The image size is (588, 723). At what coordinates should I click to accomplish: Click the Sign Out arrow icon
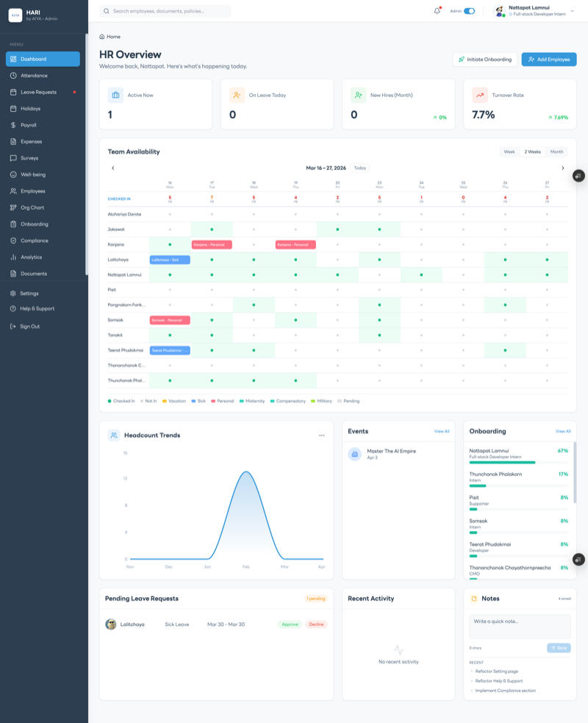pyautogui.click(x=13, y=327)
